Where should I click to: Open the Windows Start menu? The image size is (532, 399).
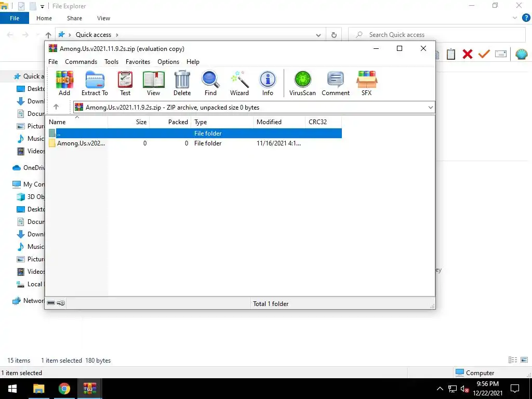pyautogui.click(x=12, y=389)
